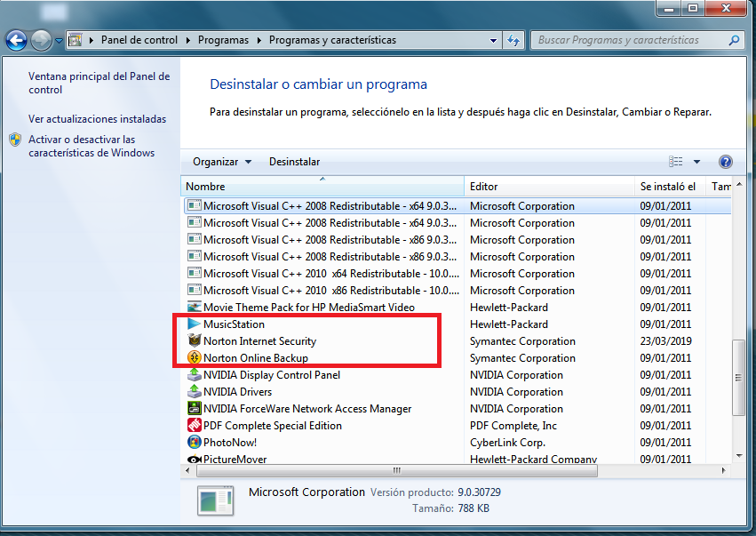Select 'Programas' breadcrumb
This screenshot has width=756, height=536.
(223, 40)
